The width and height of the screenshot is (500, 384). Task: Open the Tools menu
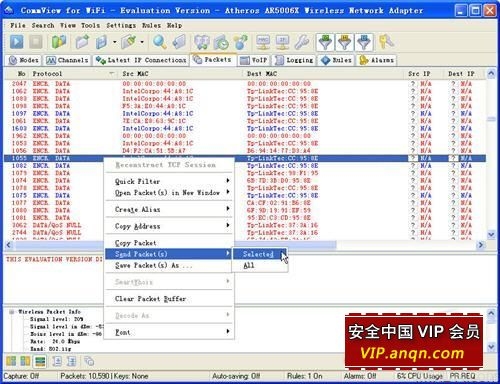click(90, 25)
